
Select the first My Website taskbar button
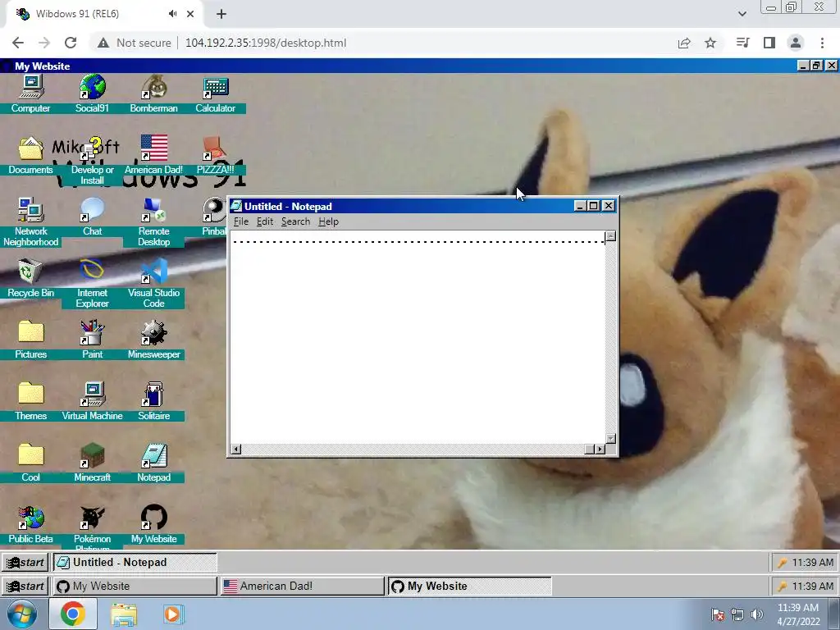click(135, 586)
